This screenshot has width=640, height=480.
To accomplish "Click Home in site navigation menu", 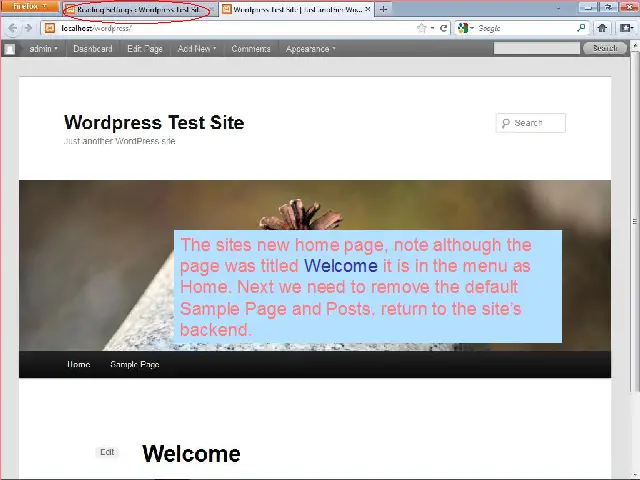I will (79, 364).
